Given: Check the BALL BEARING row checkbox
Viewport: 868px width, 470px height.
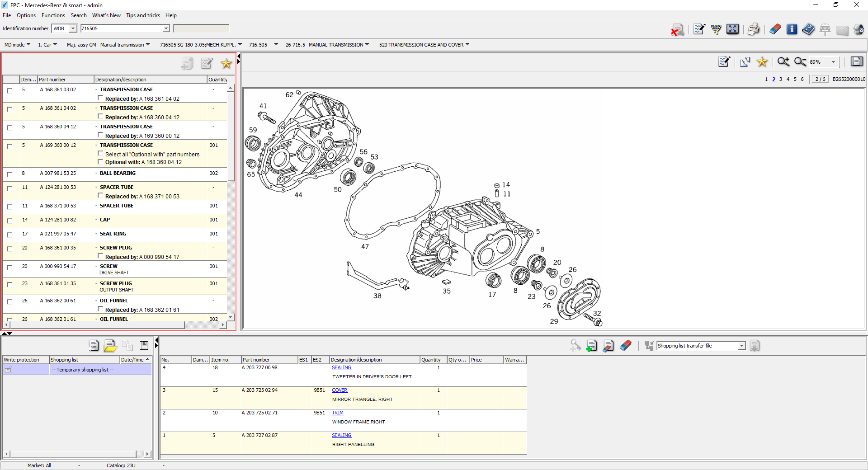Looking at the screenshot, I should point(9,174).
